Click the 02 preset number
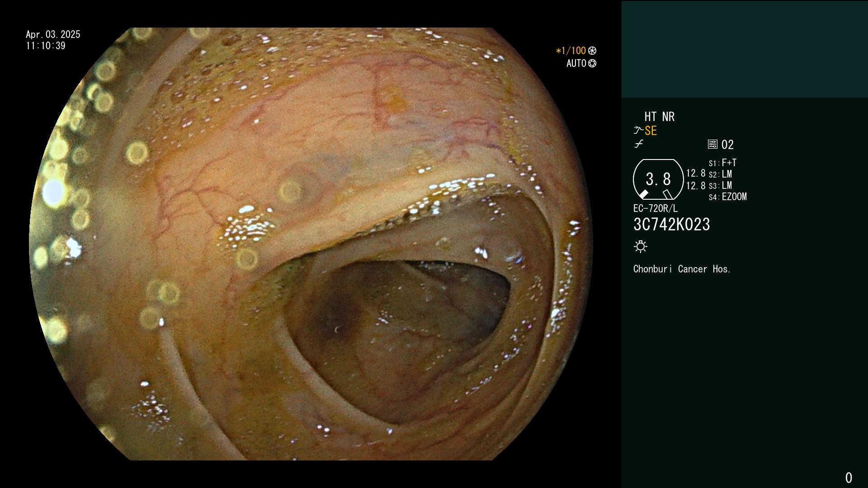Viewport: 868px width, 488px height. click(x=727, y=145)
